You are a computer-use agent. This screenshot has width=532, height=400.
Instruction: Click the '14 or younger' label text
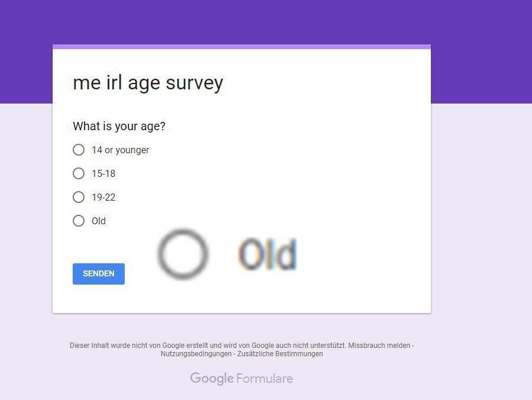click(120, 150)
